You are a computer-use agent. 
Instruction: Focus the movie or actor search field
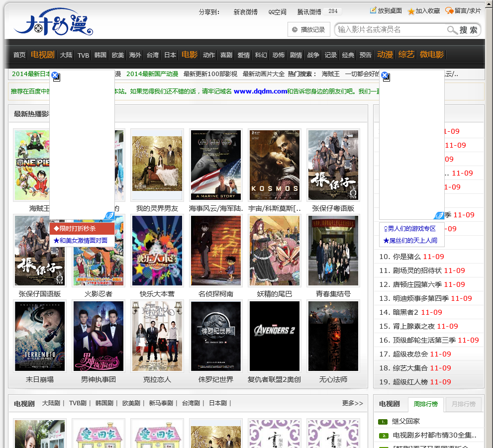(391, 30)
